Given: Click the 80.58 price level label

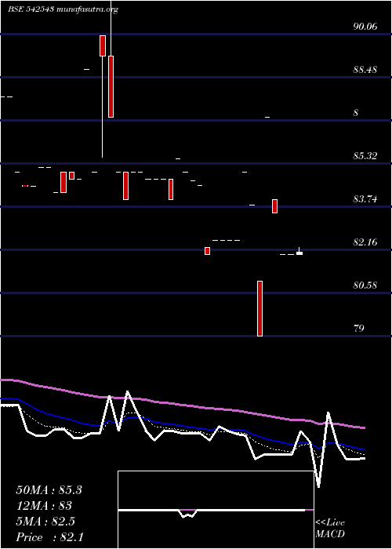Looking at the screenshot, I should [x=365, y=285].
